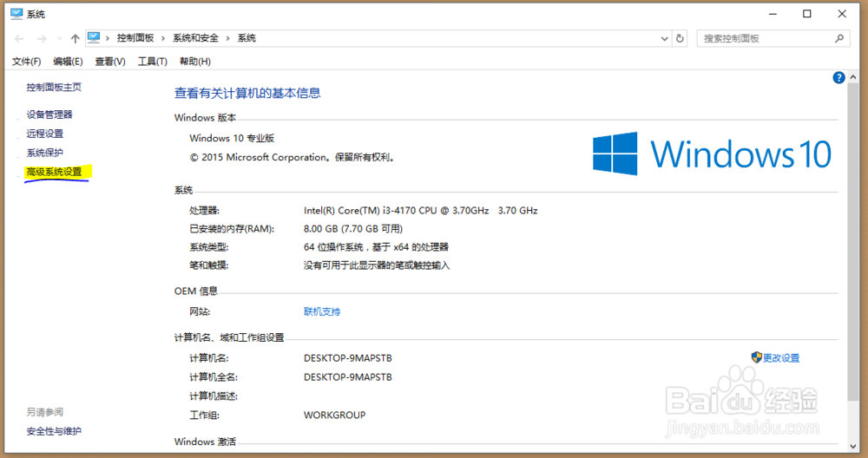Open 安全性与维护 link

click(54, 431)
